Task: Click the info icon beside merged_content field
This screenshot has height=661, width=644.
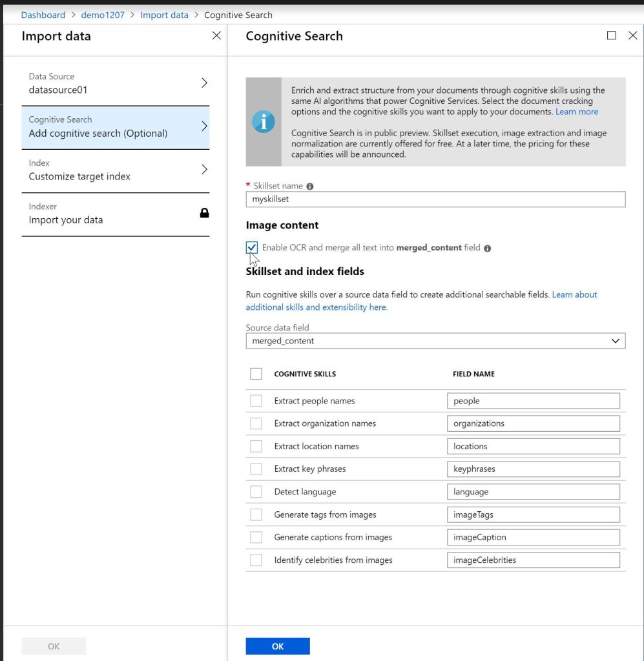Action: (488, 248)
